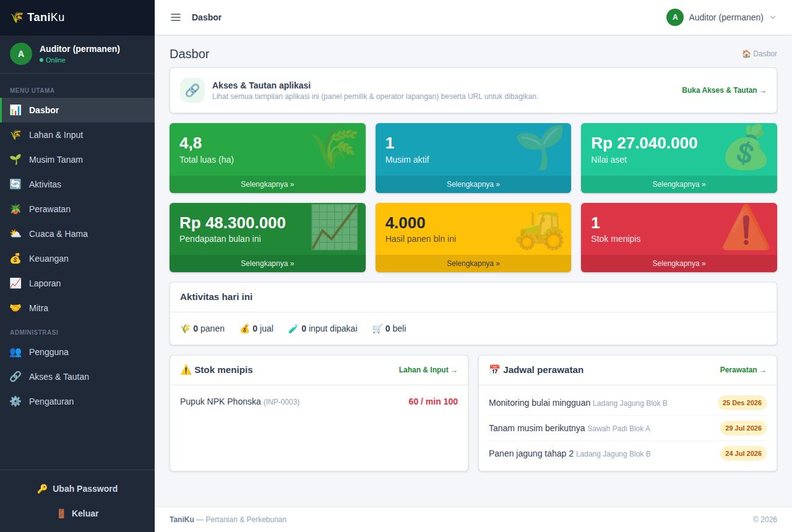Screen dimensions: 792x532
Task: Click the Pengguna people icon
Action: pos(15,352)
